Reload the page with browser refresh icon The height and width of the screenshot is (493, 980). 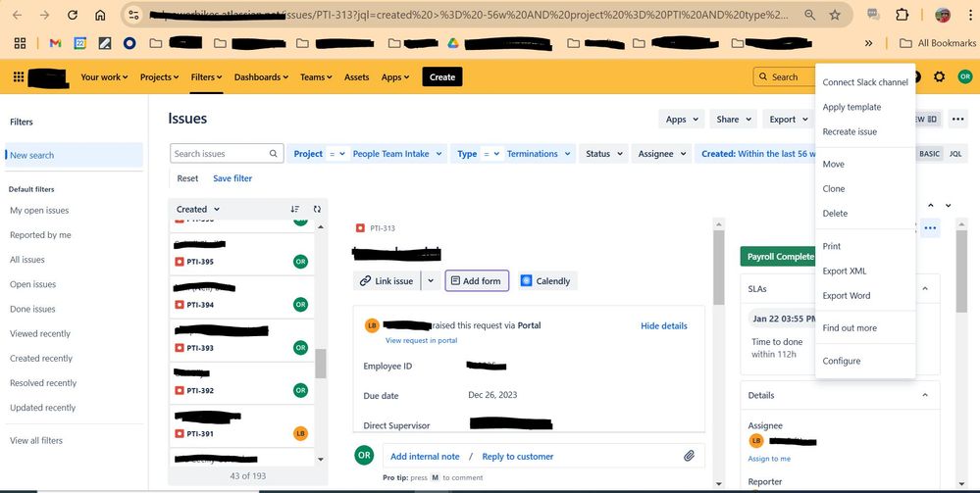73,15
